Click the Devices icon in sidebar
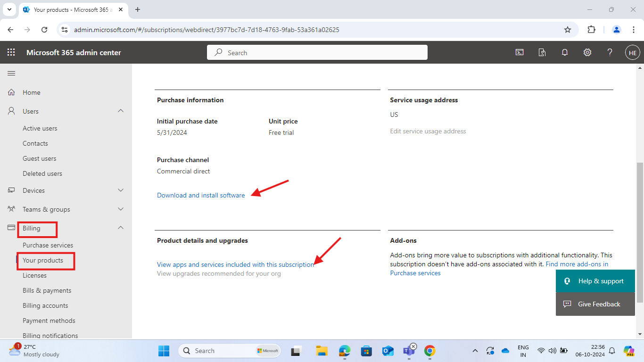 pyautogui.click(x=12, y=190)
